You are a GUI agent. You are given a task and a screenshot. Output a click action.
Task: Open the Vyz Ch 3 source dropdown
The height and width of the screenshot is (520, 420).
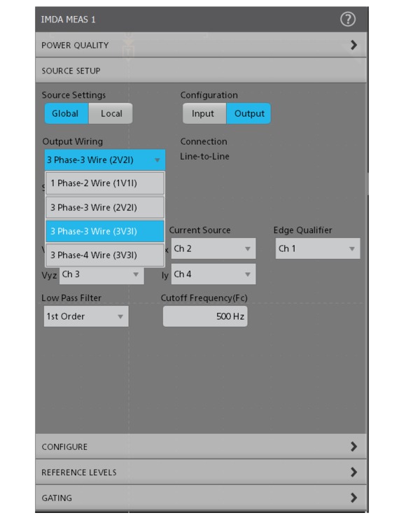[x=101, y=274]
